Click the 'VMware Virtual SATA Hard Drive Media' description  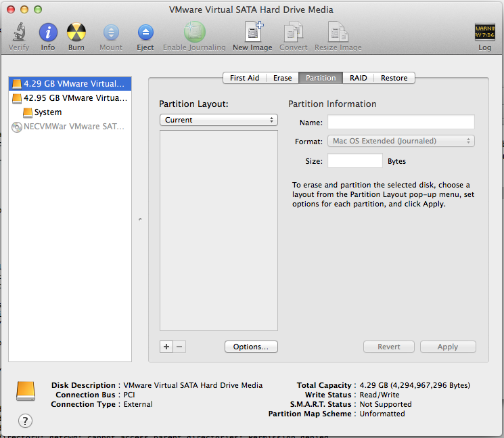193,385
